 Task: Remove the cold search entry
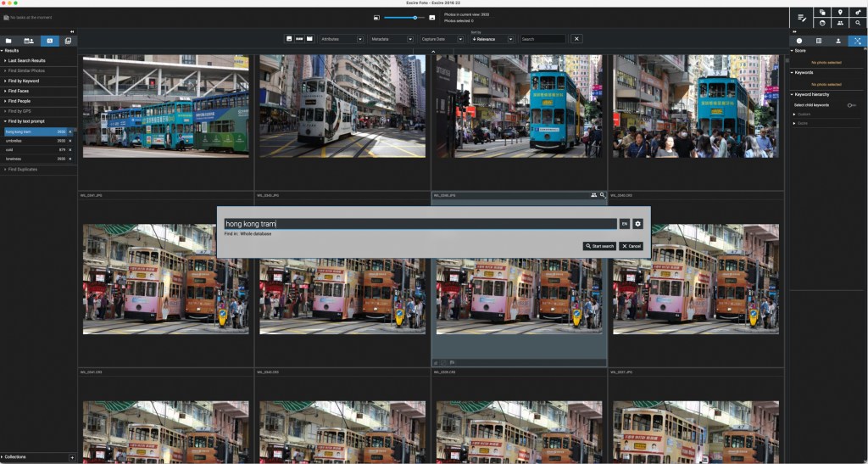point(70,149)
